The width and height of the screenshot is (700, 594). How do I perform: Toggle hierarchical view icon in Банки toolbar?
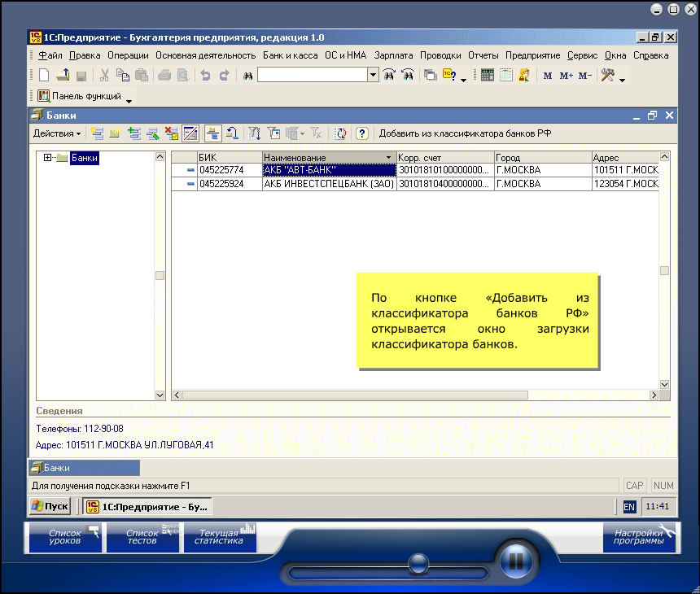(212, 133)
